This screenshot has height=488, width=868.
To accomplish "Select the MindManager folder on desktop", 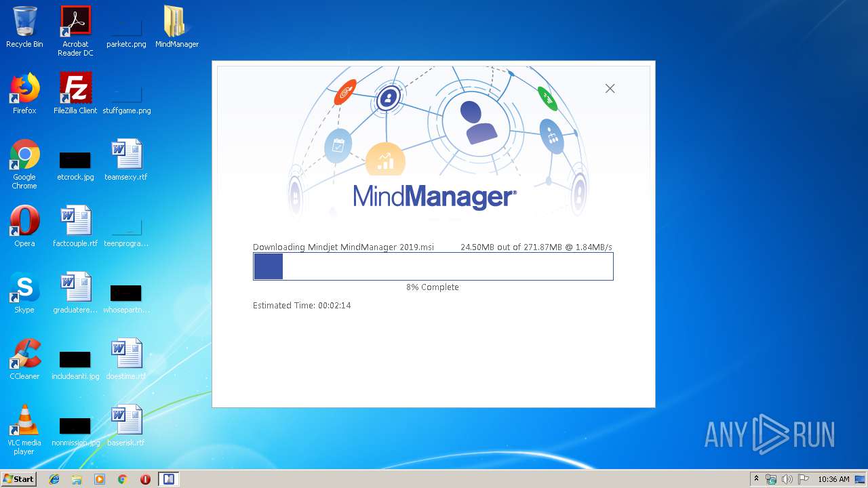I will click(177, 27).
